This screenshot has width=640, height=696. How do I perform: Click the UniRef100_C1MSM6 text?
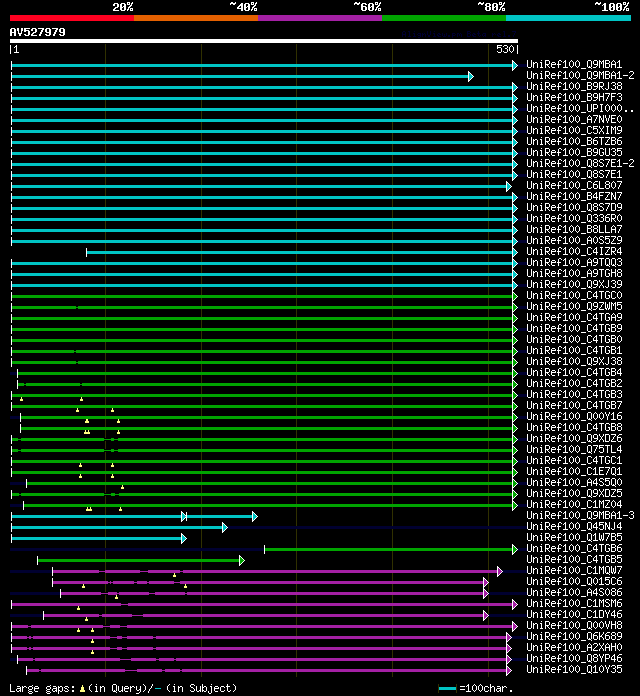[x=574, y=604]
